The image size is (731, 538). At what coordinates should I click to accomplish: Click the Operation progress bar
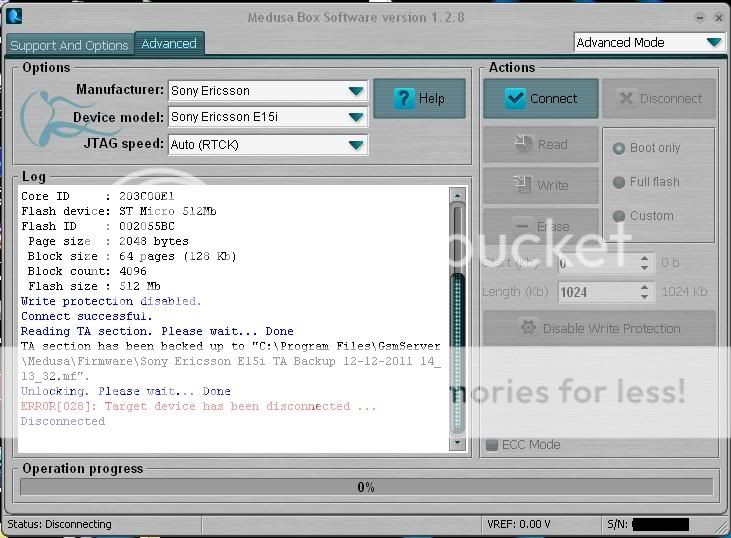366,487
